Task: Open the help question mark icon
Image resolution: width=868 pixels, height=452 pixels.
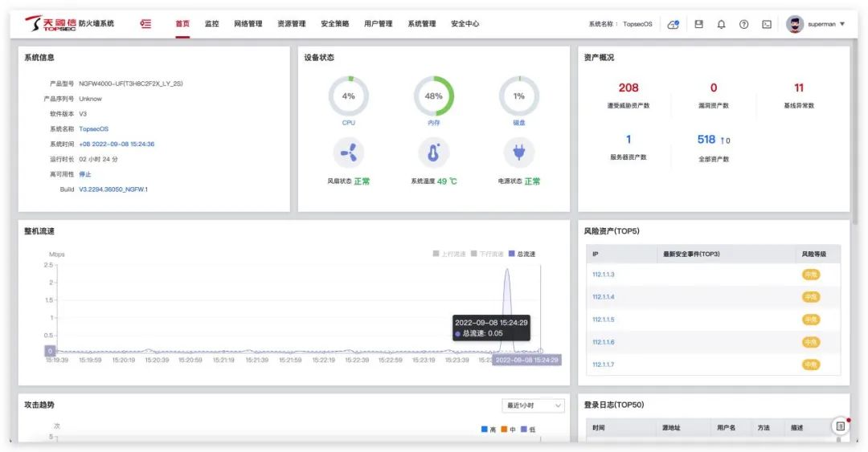Action: pyautogui.click(x=744, y=24)
